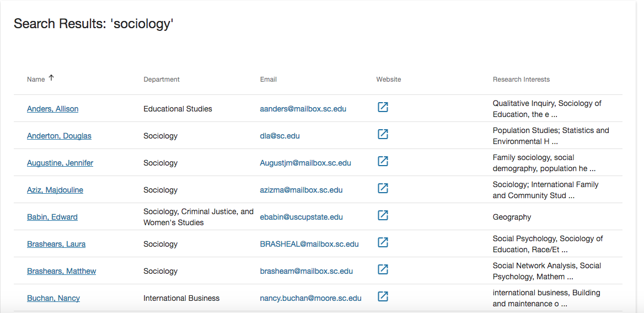Screen dimensions: 644x313
Task: Open profile link for Aziz, Majdouline
Action: click(55, 190)
